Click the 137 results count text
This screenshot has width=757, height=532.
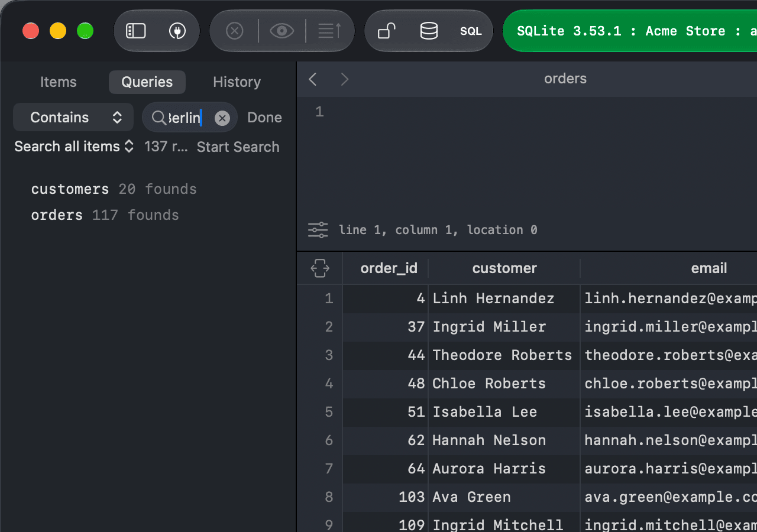(x=166, y=147)
